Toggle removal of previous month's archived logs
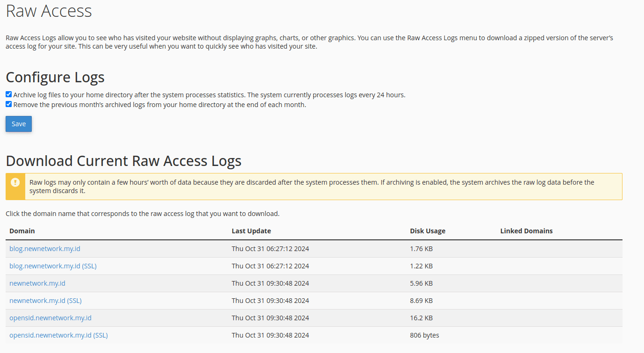 (x=8, y=104)
